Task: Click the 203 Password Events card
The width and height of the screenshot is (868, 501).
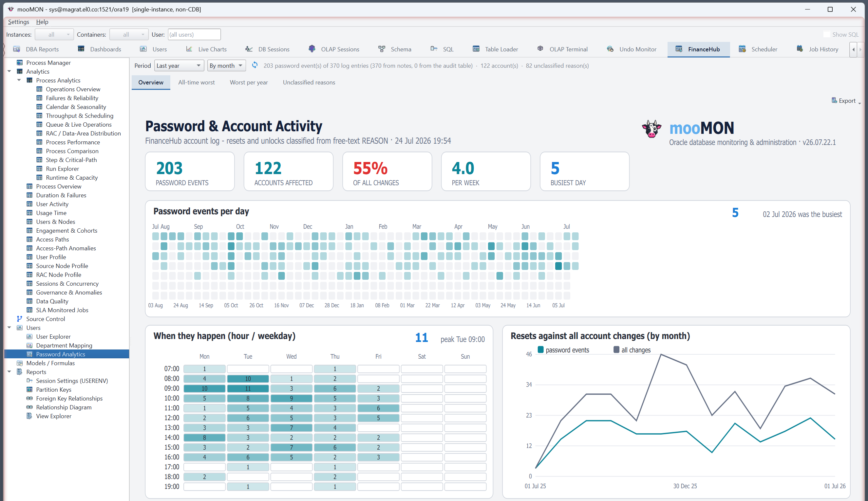Action: pos(190,171)
